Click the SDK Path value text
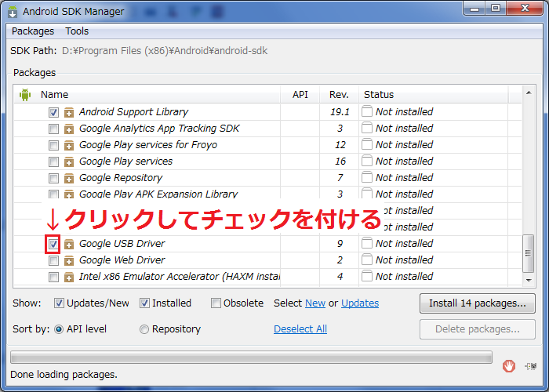 coord(165,51)
